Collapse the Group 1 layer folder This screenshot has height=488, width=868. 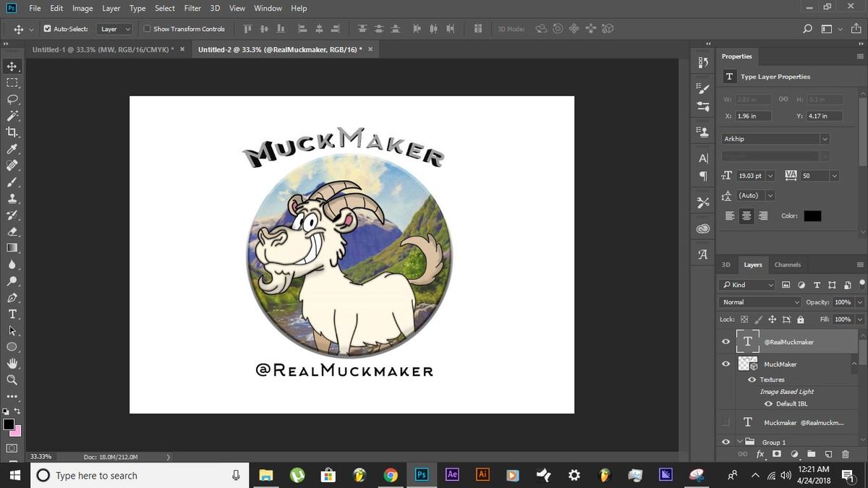740,442
